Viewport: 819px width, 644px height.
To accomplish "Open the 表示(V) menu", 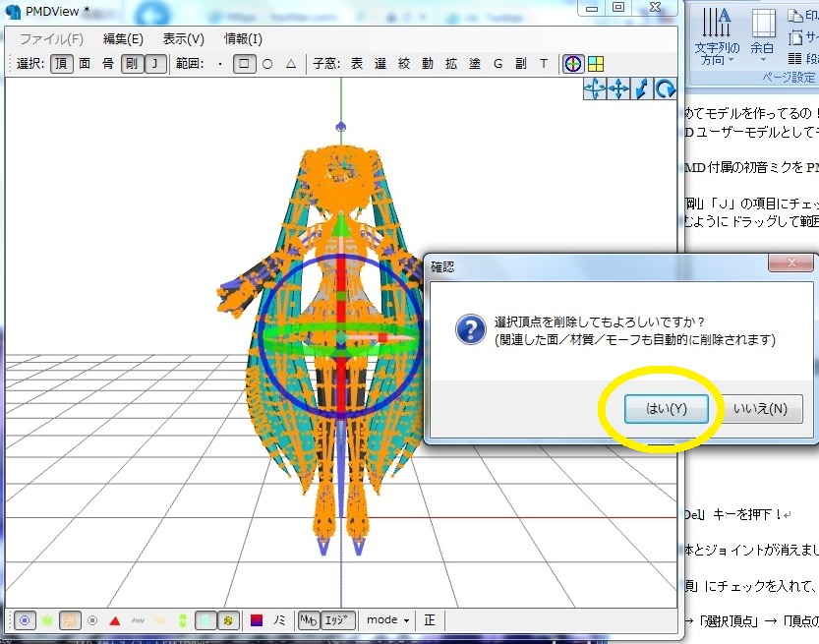I will pyautogui.click(x=183, y=39).
